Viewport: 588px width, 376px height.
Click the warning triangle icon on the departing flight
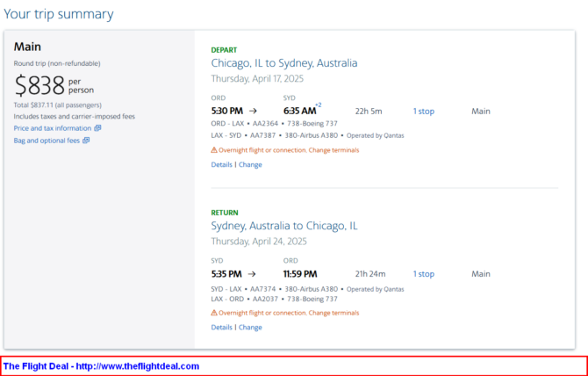[x=214, y=150]
